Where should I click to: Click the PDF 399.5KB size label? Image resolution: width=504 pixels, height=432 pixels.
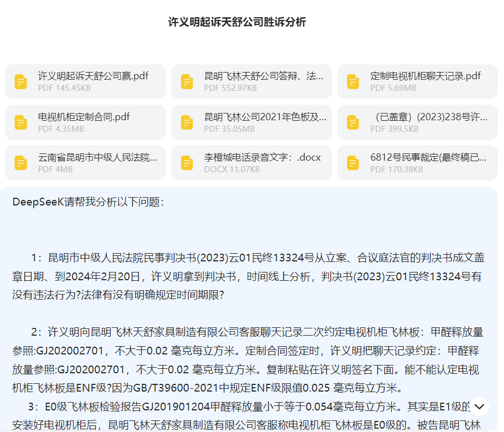(394, 129)
